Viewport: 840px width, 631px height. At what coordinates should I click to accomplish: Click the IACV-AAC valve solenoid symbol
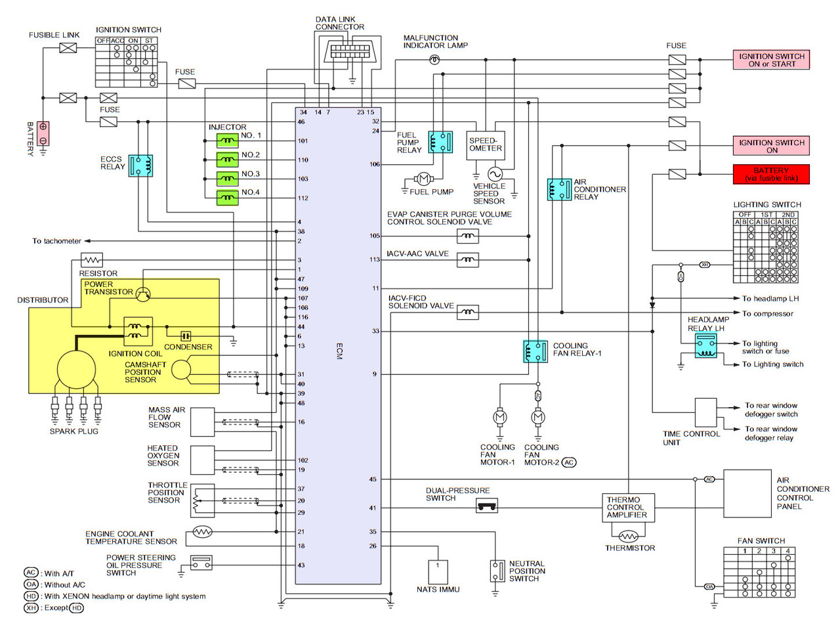467,260
